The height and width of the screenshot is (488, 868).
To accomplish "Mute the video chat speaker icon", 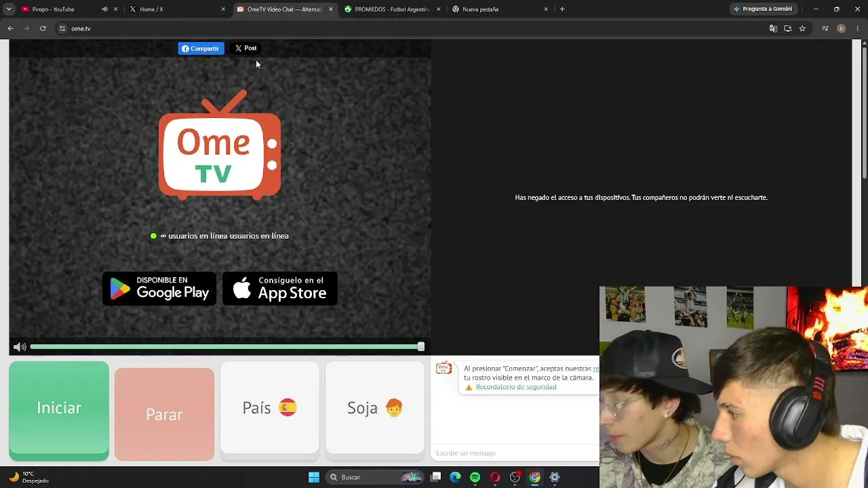I will (20, 347).
